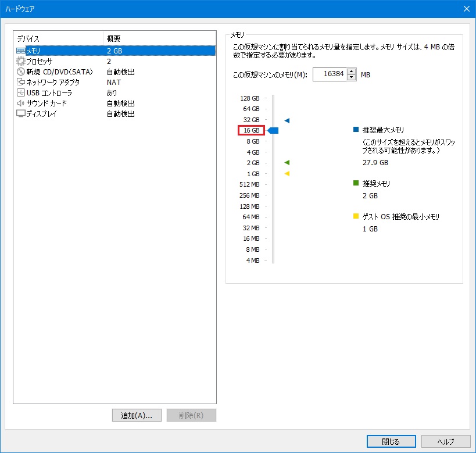Click the 64 MB slider scale label

pos(251,217)
